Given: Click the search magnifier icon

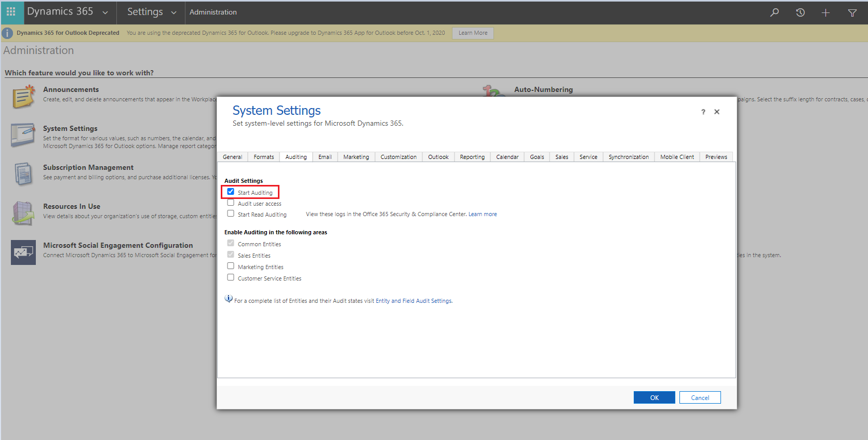Looking at the screenshot, I should click(x=774, y=12).
